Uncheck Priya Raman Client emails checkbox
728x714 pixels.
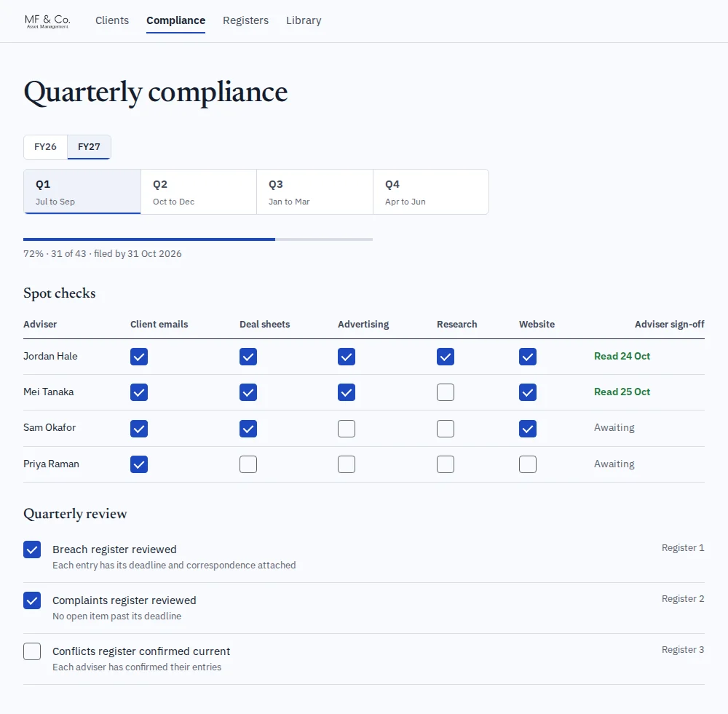(139, 464)
